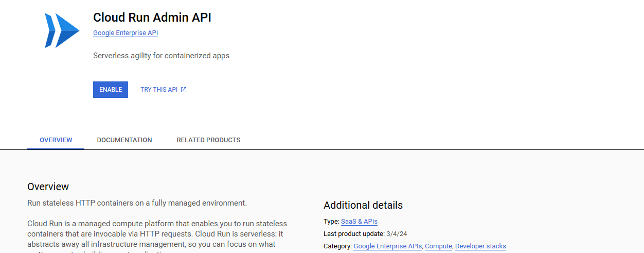Switch to the Overview tab

click(56, 140)
